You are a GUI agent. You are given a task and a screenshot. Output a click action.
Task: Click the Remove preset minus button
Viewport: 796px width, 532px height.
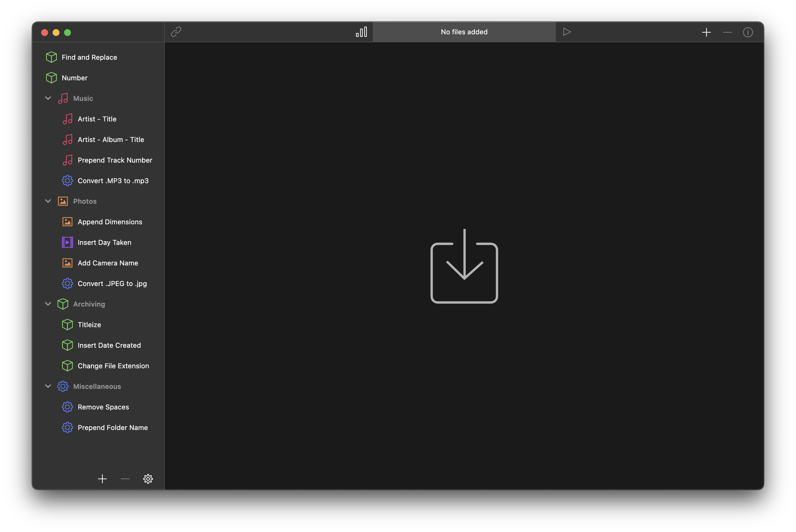125,479
